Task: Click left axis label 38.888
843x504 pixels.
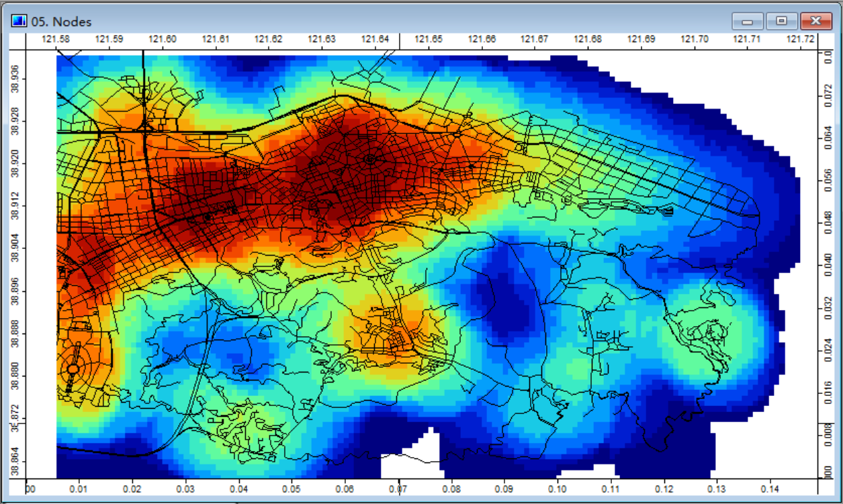Action: pos(16,333)
